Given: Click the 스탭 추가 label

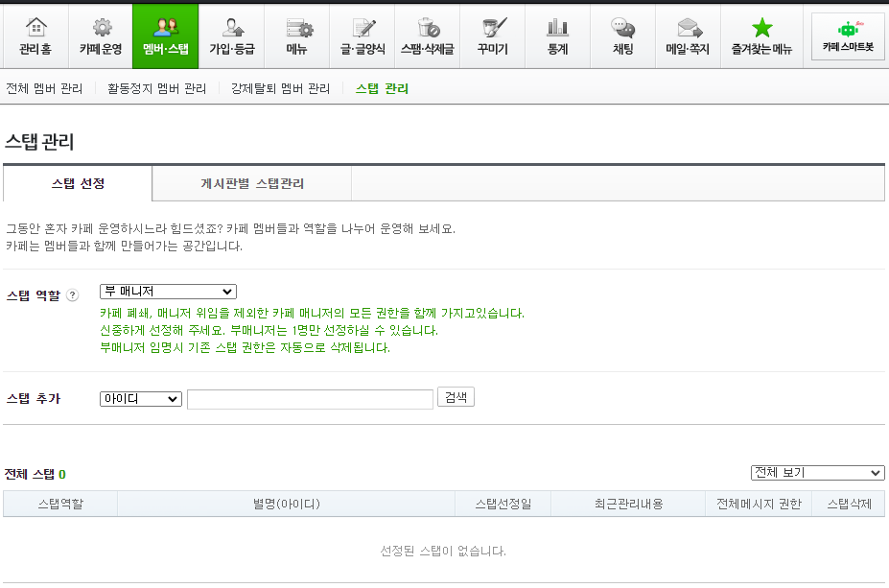Looking at the screenshot, I should tap(34, 398).
